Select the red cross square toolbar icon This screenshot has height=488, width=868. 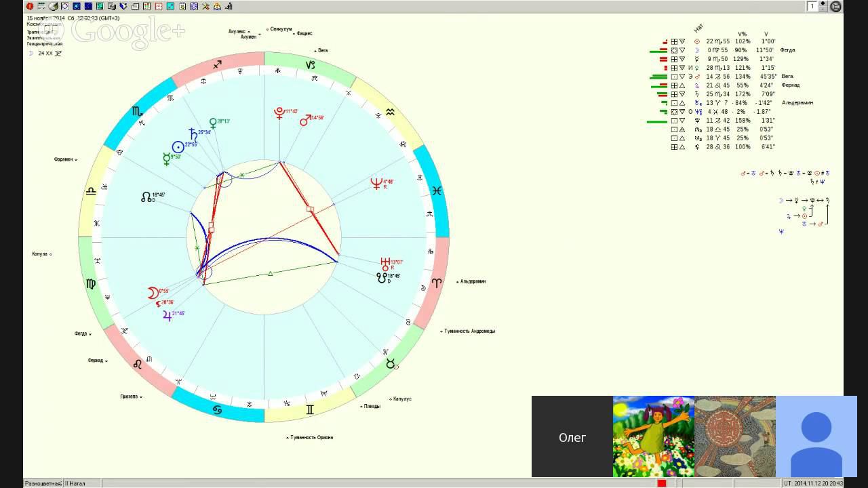coord(159,6)
